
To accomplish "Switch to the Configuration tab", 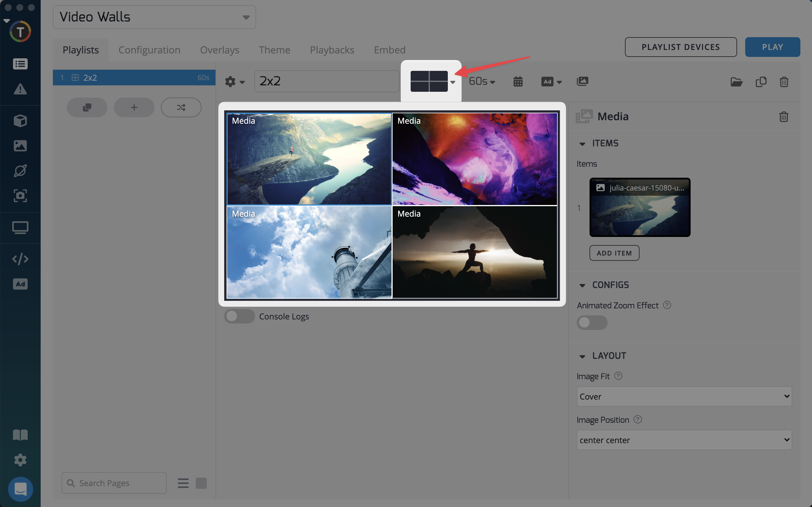I will click(x=149, y=50).
